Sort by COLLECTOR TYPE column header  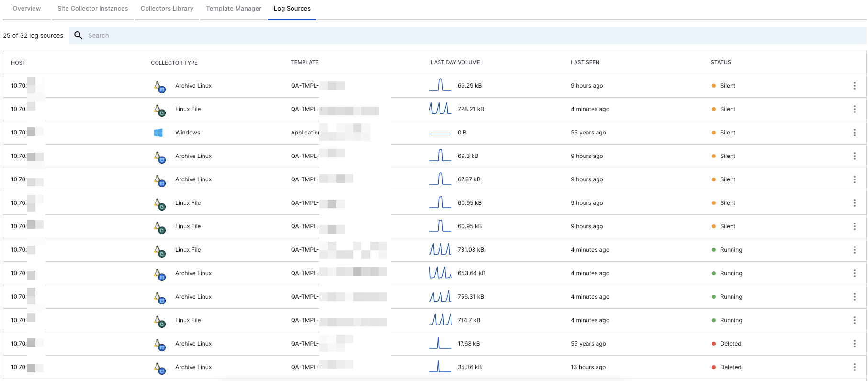(174, 63)
